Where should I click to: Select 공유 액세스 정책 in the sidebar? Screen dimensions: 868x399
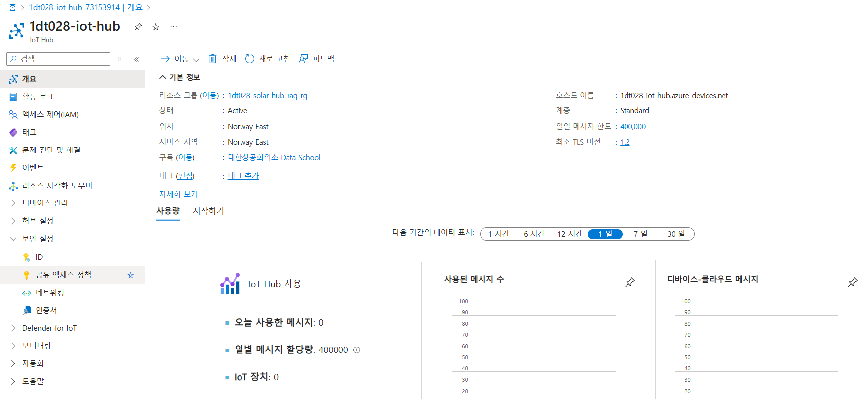coord(63,275)
